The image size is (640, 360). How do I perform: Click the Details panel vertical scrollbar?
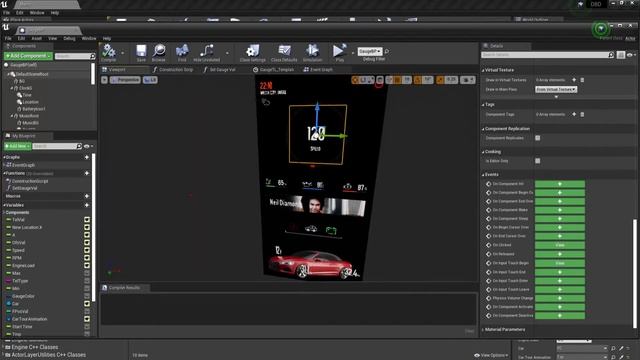pyautogui.click(x=635, y=273)
